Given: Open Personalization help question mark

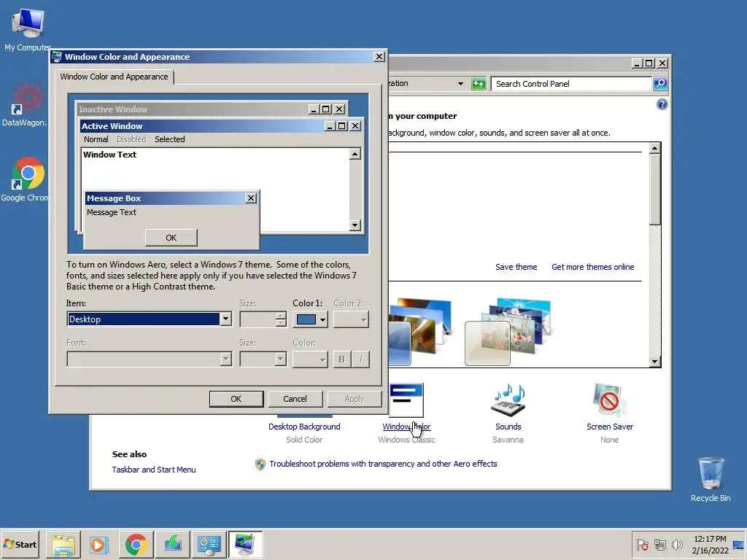Looking at the screenshot, I should pyautogui.click(x=662, y=104).
